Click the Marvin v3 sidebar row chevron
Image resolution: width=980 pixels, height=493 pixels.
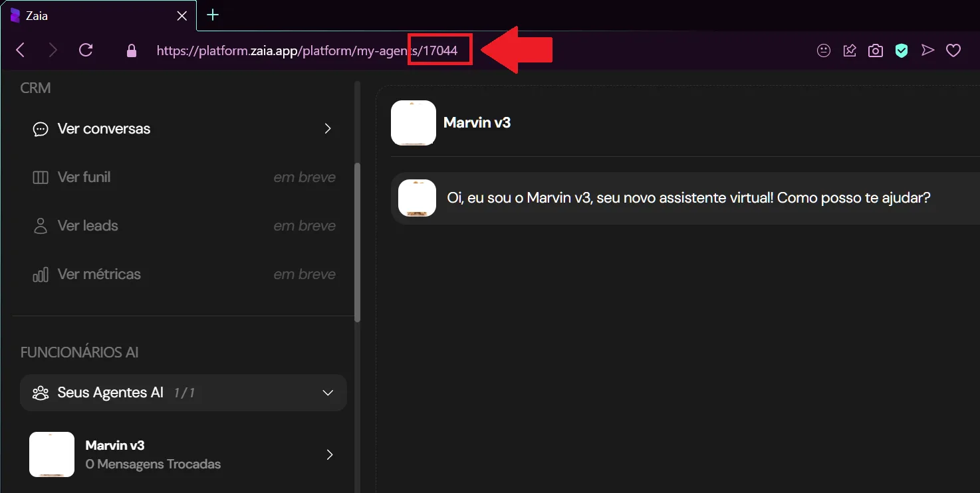(330, 454)
